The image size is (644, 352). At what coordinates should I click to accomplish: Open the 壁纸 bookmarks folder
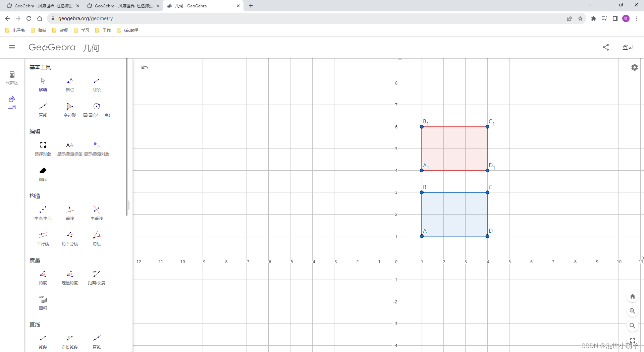[39, 30]
